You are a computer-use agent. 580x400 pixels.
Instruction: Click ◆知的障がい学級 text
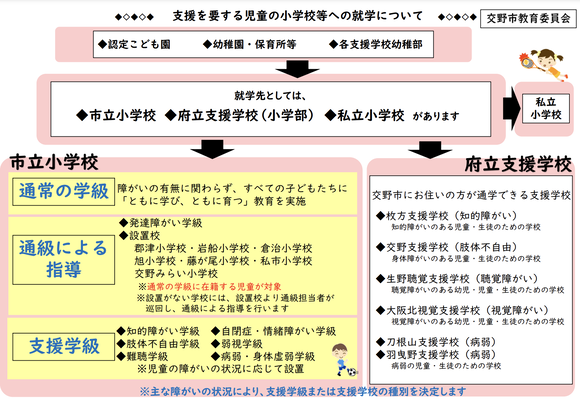click(158, 331)
